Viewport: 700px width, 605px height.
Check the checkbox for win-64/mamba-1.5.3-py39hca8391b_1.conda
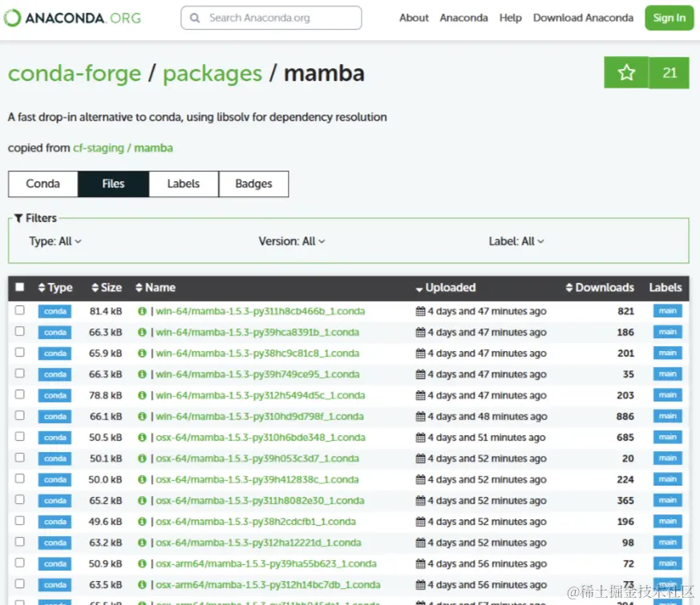20,332
